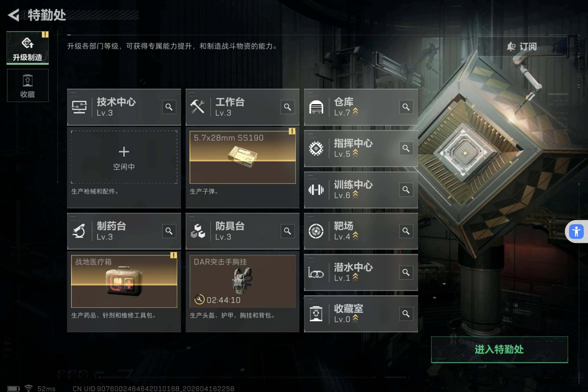
Task: Click the 订阅 subscribe button
Action: coord(522,47)
